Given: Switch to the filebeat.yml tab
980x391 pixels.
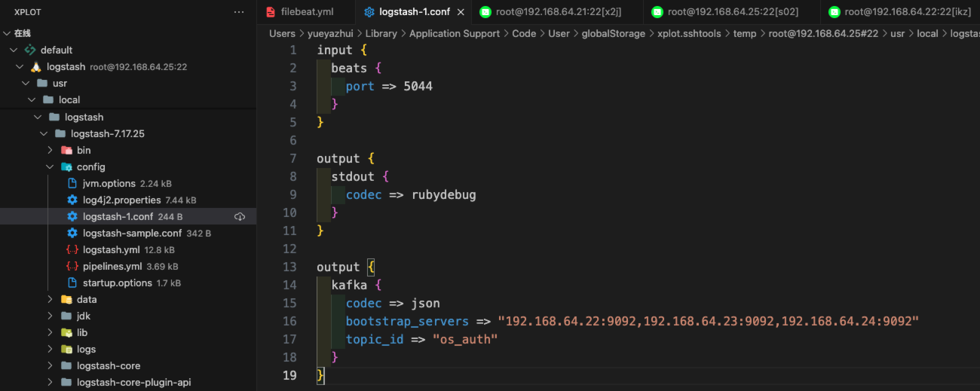Looking at the screenshot, I should pos(305,12).
